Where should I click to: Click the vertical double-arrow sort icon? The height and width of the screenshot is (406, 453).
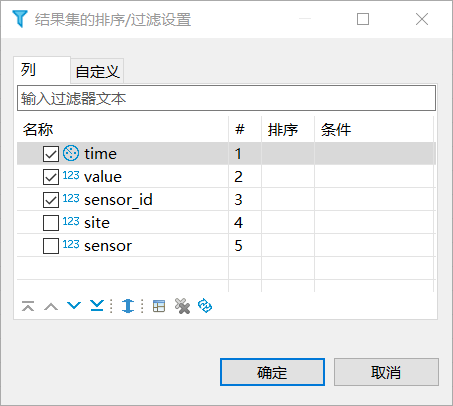pos(128,306)
